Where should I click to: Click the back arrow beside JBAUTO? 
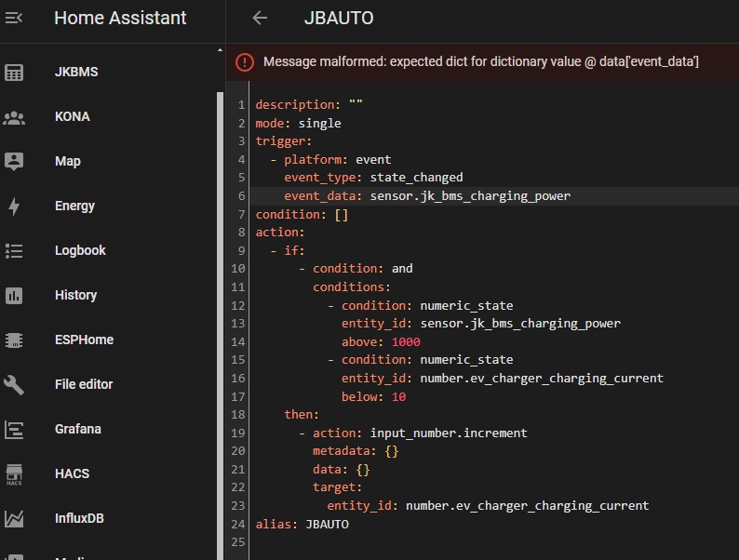(261, 18)
